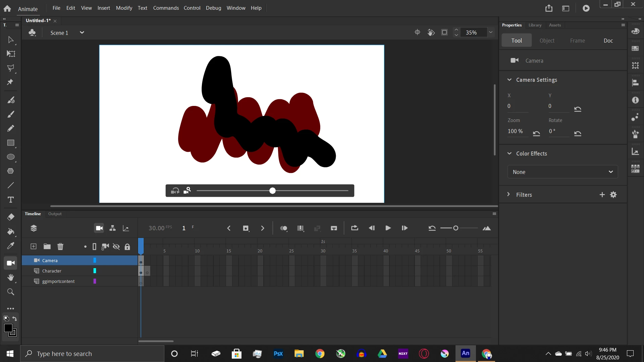Open the Color Effects None dropdown
The height and width of the screenshot is (362, 644).
(x=562, y=172)
